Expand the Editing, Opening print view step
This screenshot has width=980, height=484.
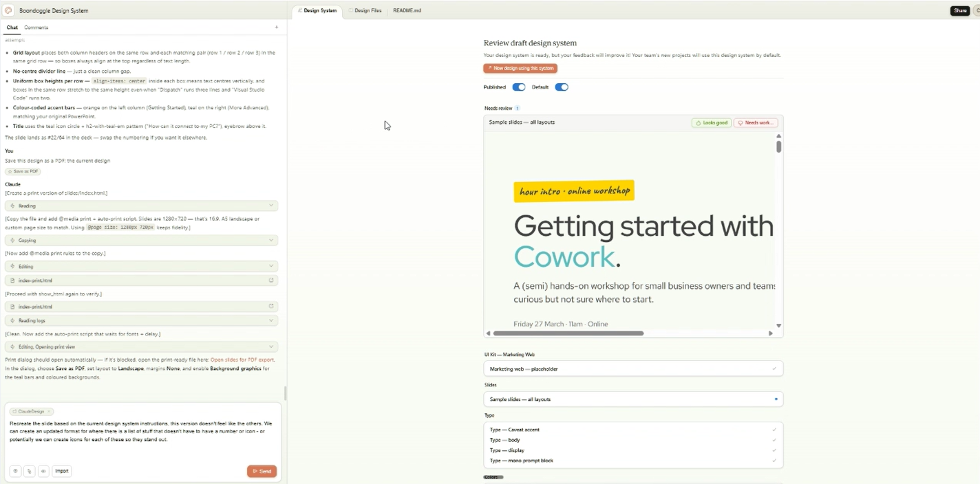click(141, 346)
